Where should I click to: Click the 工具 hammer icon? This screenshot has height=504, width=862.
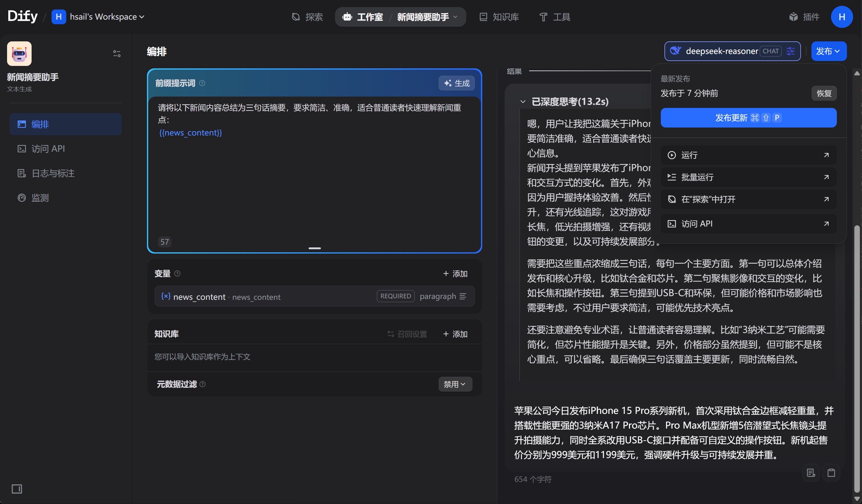[543, 17]
